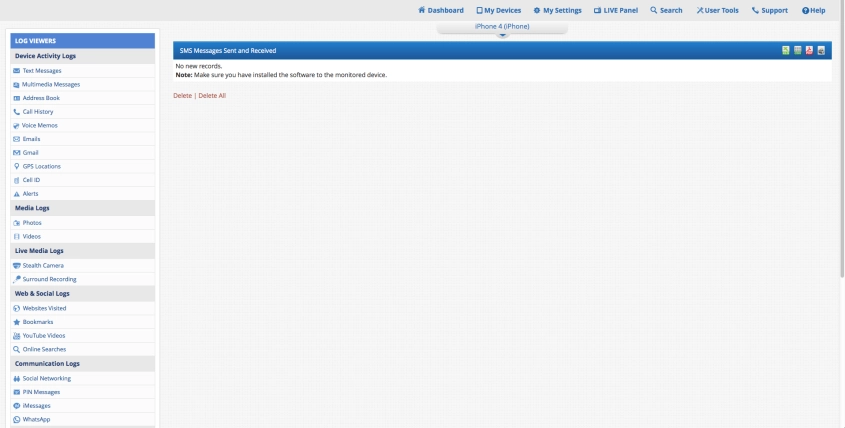
Task: Click the LOG VIEWERS panel title
Action: coord(82,41)
